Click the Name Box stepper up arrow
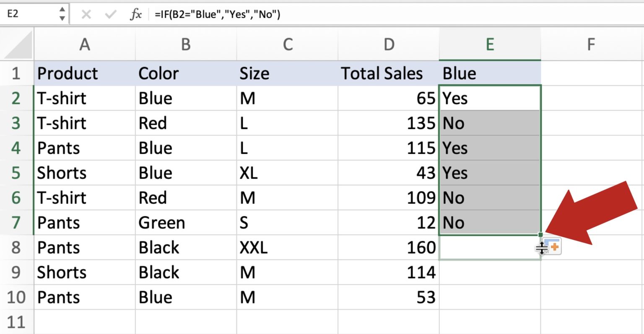 [62, 10]
